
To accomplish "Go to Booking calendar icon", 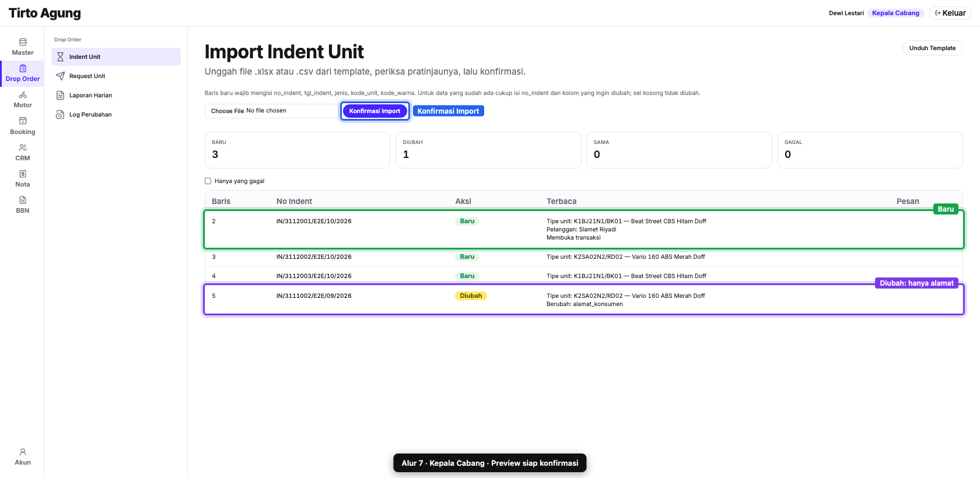I will click(x=23, y=121).
